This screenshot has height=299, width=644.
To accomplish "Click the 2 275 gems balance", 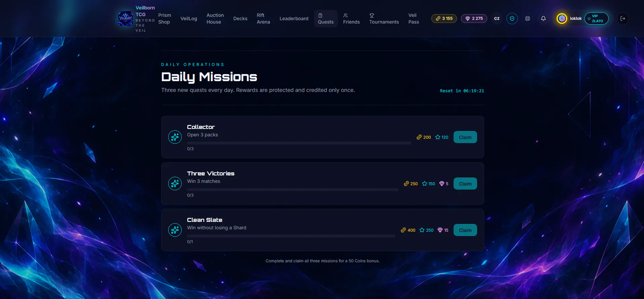I will click(x=474, y=19).
